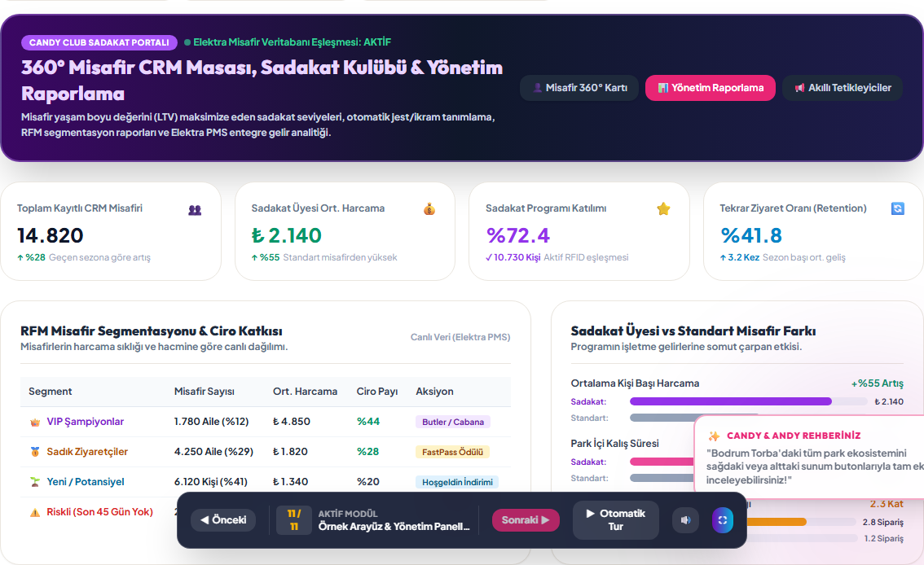The image size is (924, 565).
Task: Open Yeni / Potansiyel segment row
Action: [x=265, y=482]
